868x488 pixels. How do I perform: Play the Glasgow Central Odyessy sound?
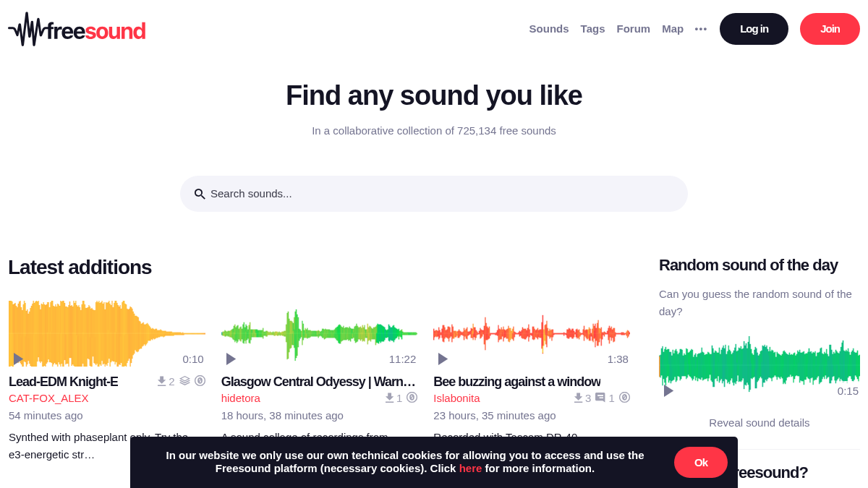231,359
